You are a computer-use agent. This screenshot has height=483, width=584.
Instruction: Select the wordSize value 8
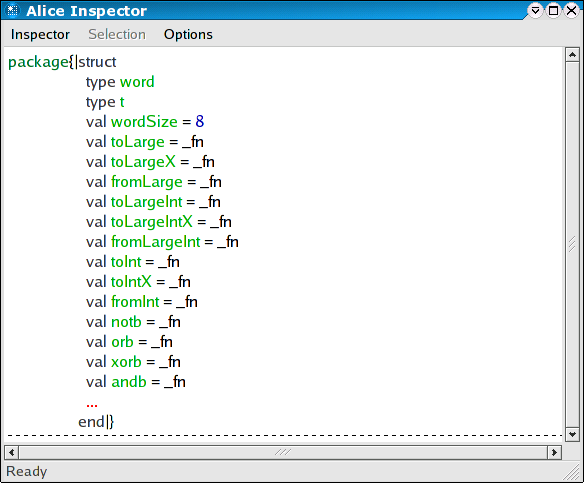pos(200,121)
